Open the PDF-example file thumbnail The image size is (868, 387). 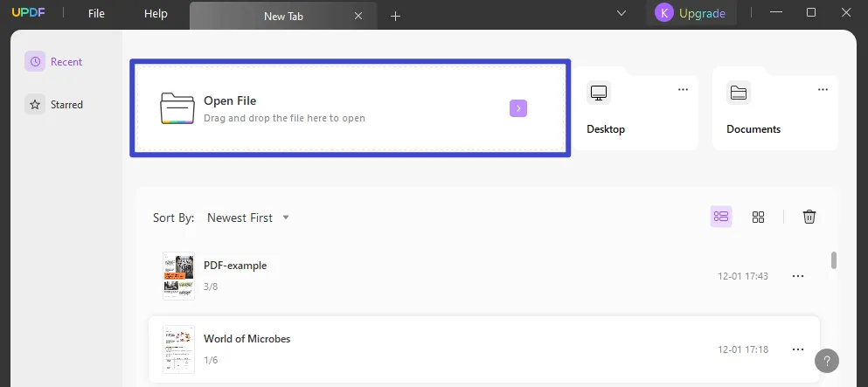[x=178, y=276]
